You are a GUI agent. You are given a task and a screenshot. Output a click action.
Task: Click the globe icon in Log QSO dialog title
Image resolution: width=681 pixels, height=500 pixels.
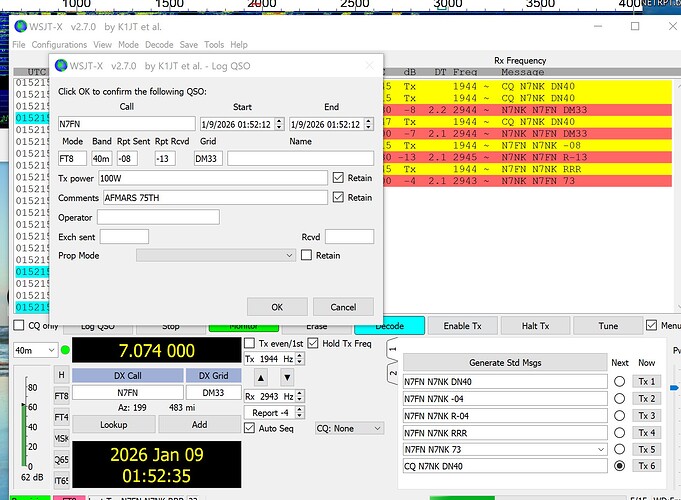click(x=61, y=66)
